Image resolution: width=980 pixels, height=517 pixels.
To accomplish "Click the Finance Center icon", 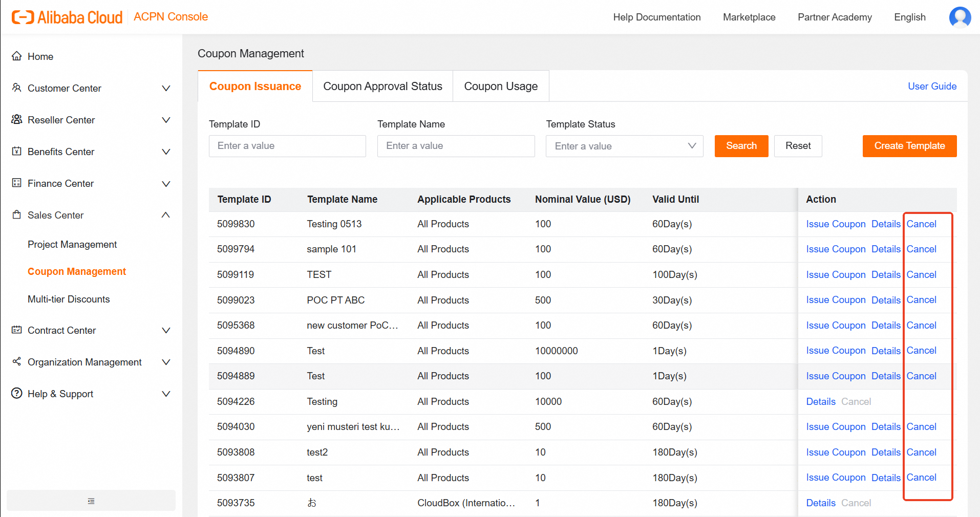I will 17,183.
